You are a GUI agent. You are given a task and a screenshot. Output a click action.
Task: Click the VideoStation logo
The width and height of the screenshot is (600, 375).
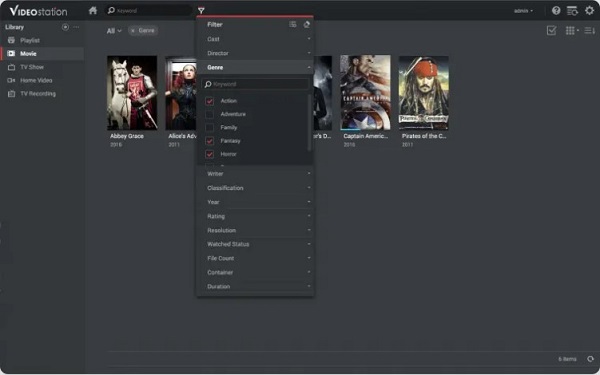(x=38, y=11)
